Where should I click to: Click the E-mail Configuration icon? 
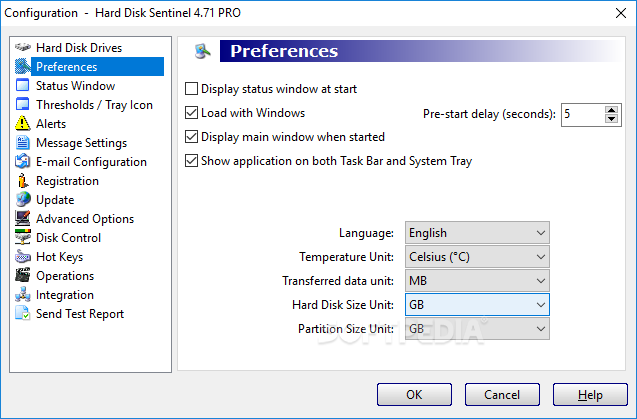[23, 161]
